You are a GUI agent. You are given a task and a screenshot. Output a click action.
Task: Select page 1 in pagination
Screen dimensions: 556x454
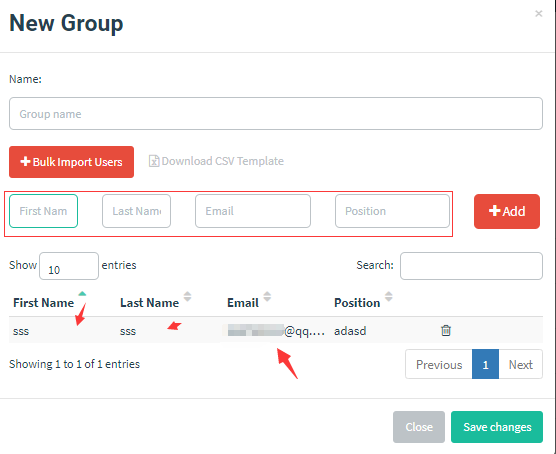[x=485, y=364]
